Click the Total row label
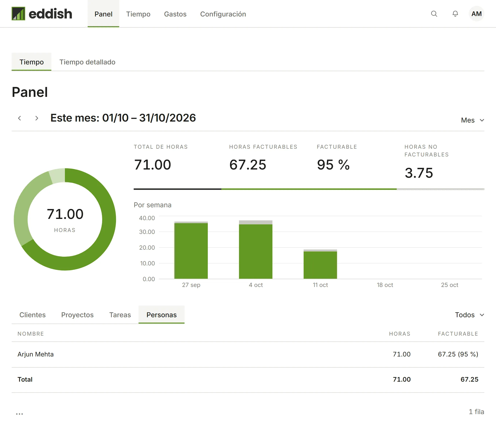496x448 pixels. 25,379
